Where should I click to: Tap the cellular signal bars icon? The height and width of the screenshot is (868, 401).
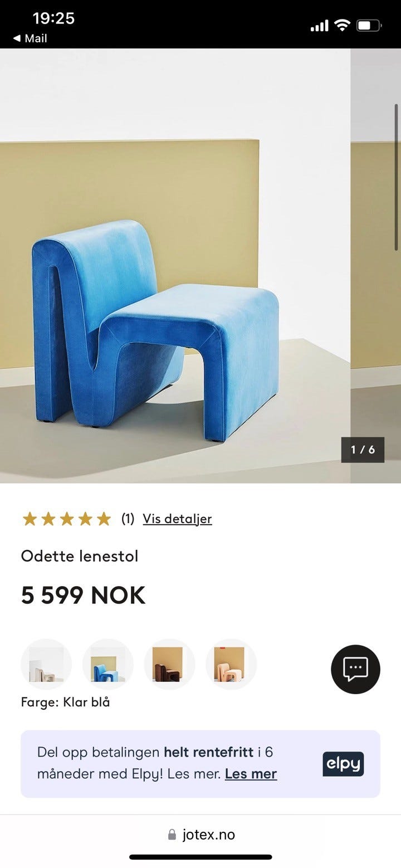point(320,26)
